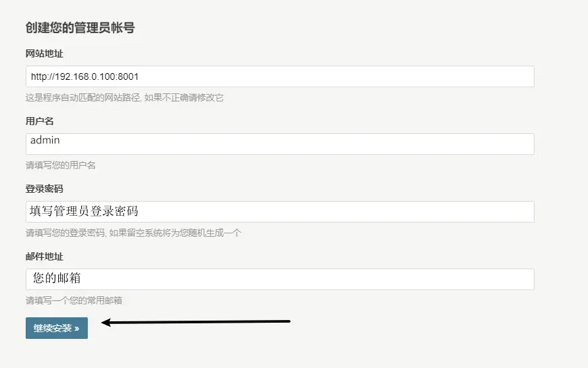Click the black arrow pointing at 继续安装
Screen dimensions: 588x368
196,322
